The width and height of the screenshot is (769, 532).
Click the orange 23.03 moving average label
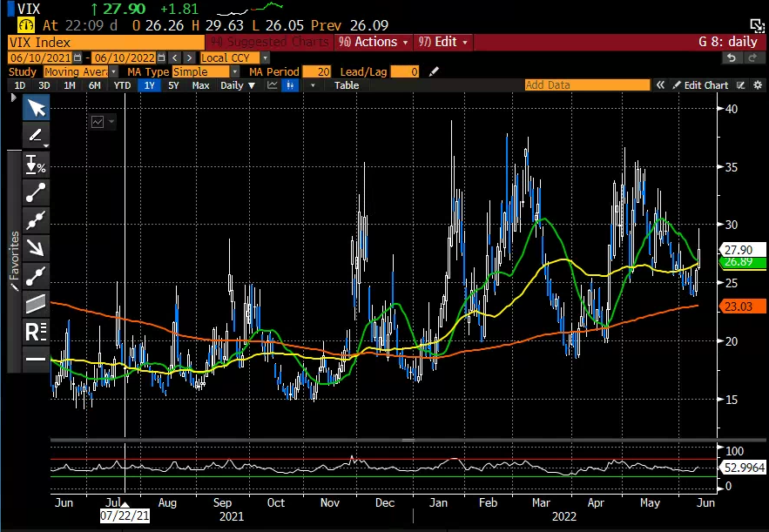click(x=742, y=306)
